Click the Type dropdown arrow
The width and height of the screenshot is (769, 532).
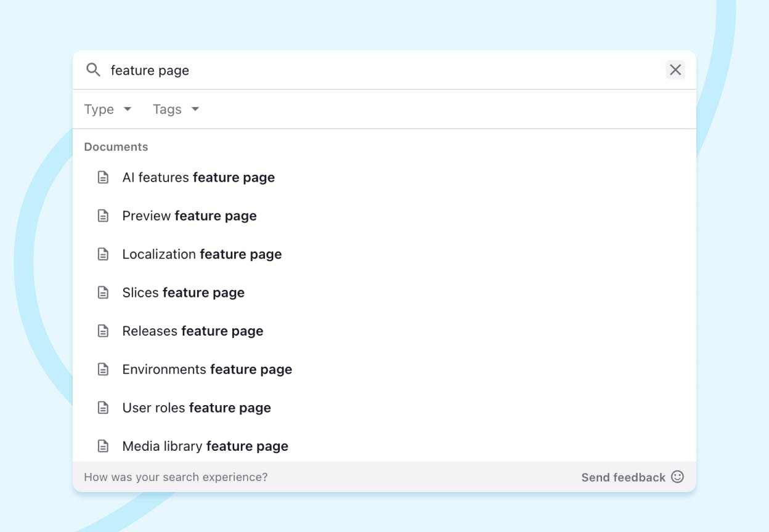pos(128,109)
